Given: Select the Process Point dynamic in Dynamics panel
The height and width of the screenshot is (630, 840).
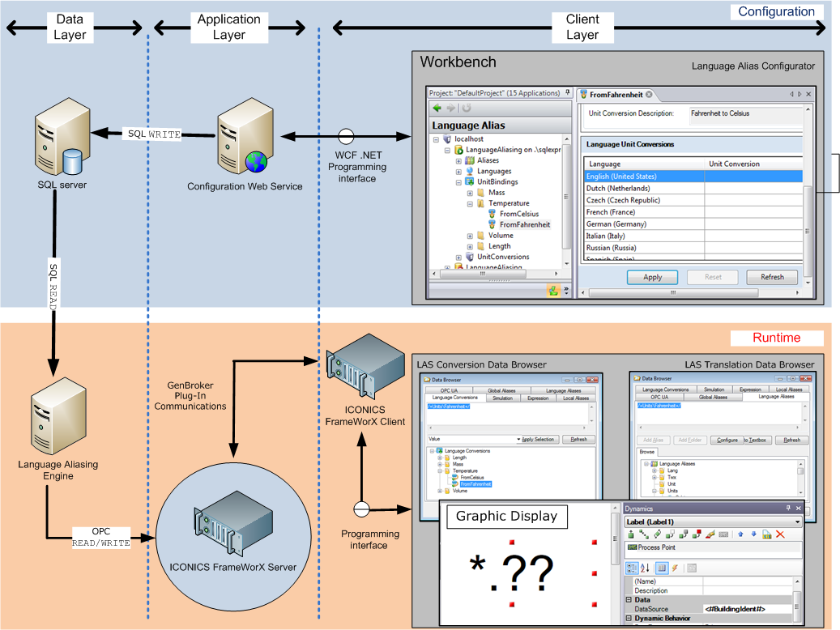Looking at the screenshot, I should 656,547.
